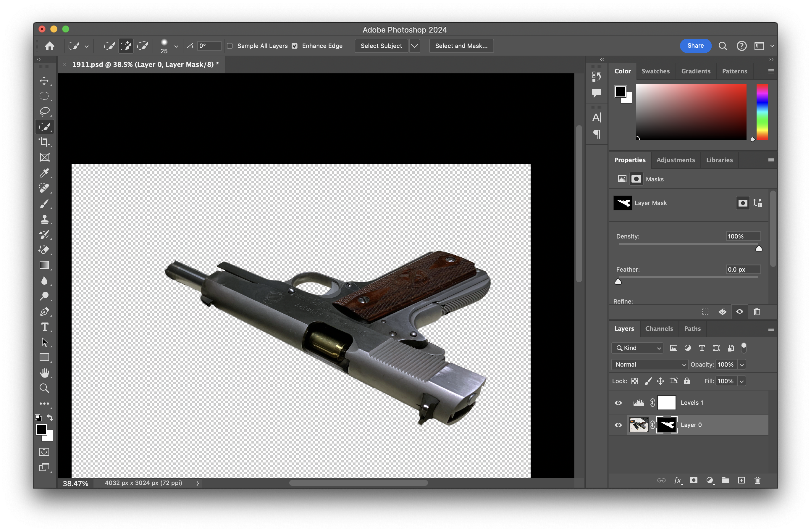The image size is (811, 532).
Task: Hide the Levels 1 layer
Action: [618, 403]
